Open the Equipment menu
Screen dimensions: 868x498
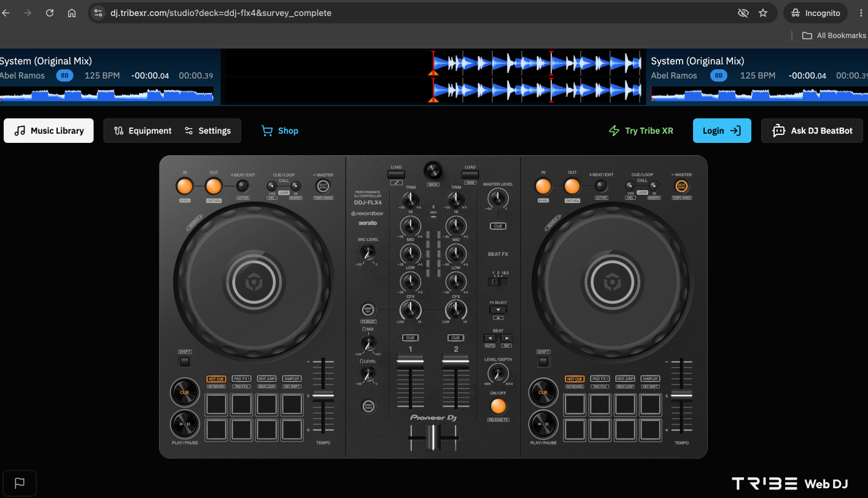pyautogui.click(x=142, y=131)
